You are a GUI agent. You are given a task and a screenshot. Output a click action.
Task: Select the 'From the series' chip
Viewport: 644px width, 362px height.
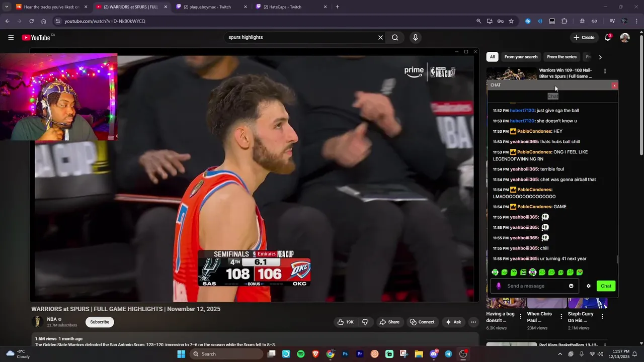[561, 57]
